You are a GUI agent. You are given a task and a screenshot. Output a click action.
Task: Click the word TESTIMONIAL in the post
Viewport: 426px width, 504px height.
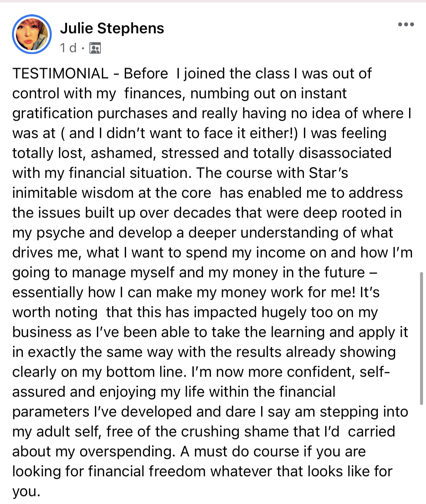pyautogui.click(x=60, y=74)
